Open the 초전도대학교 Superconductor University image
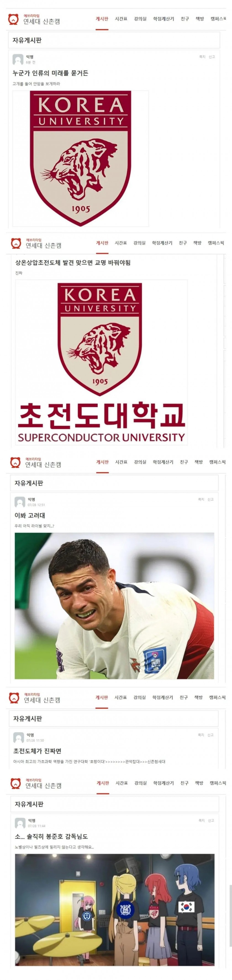232x980 pixels. click(101, 362)
